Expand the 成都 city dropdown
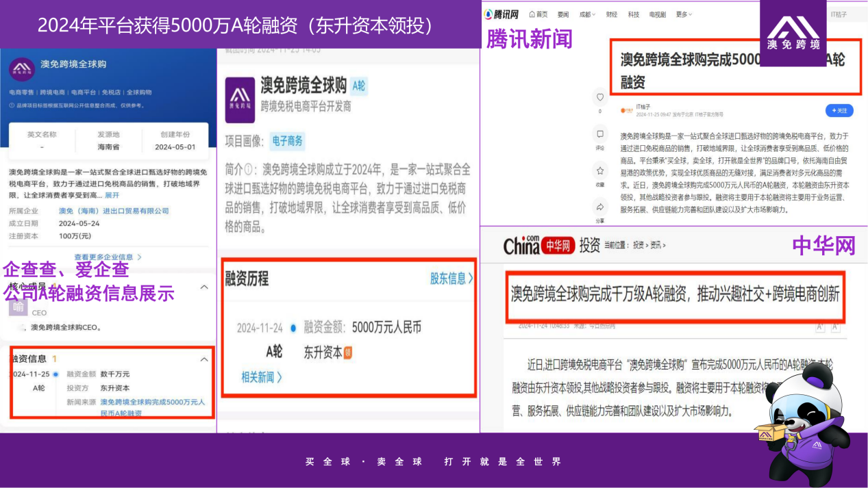Image resolution: width=868 pixels, height=488 pixels. [588, 14]
